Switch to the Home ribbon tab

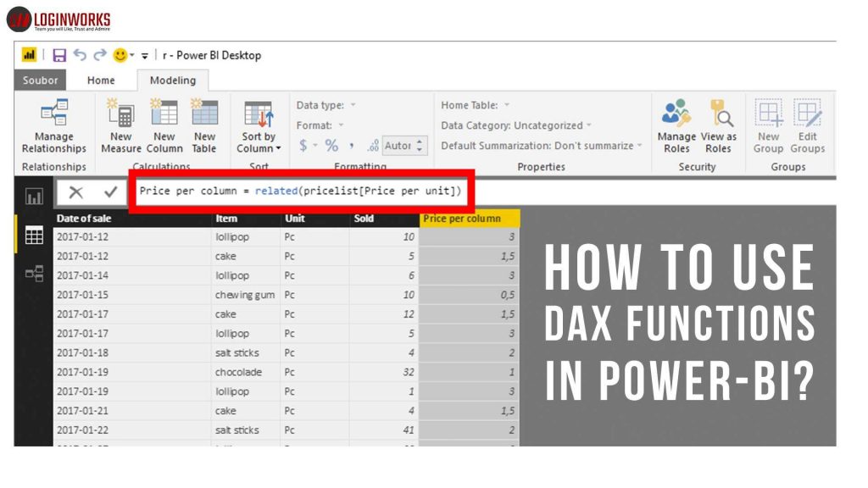coord(102,80)
